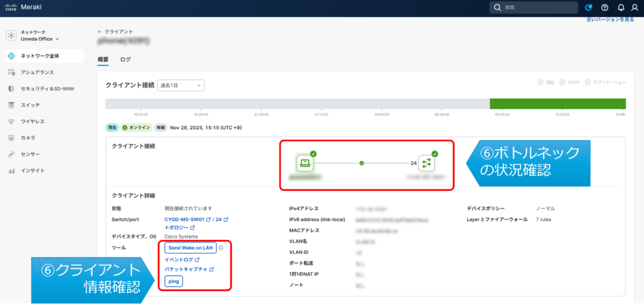Screen dimensions: 644x306
Task: Click the info icon beside Send Wake on LAN
Action: 221,248
